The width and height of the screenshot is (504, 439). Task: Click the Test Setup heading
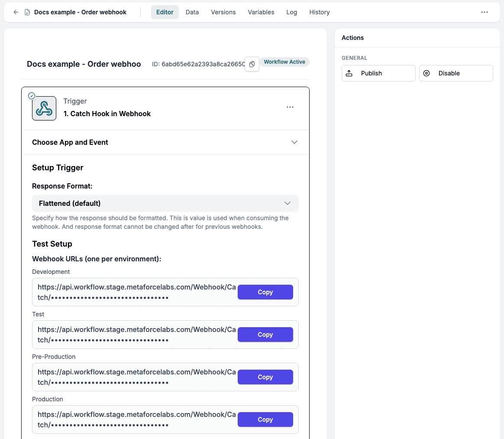52,244
